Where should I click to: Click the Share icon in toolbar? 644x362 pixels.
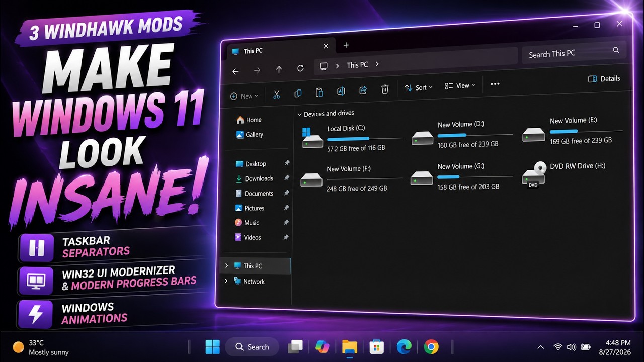coord(363,90)
